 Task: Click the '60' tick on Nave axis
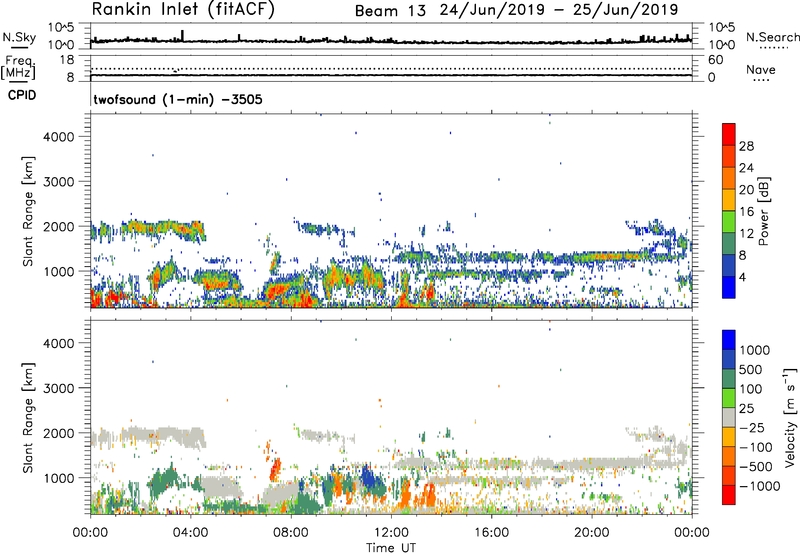pyautogui.click(x=715, y=60)
